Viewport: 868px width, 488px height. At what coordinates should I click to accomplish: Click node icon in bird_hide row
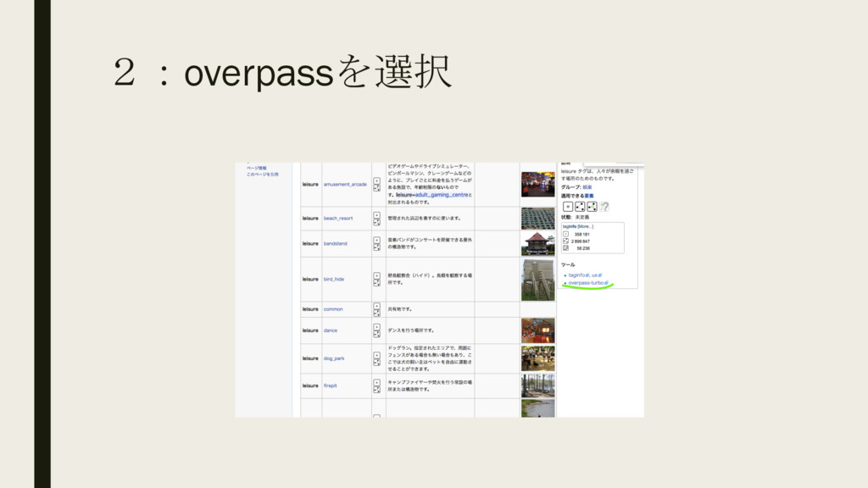pyautogui.click(x=376, y=275)
